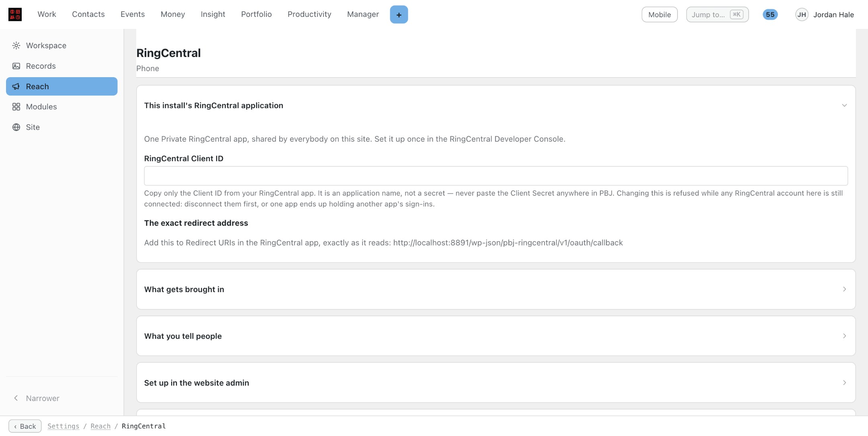Click the Jordan Hale user name

[x=833, y=14]
